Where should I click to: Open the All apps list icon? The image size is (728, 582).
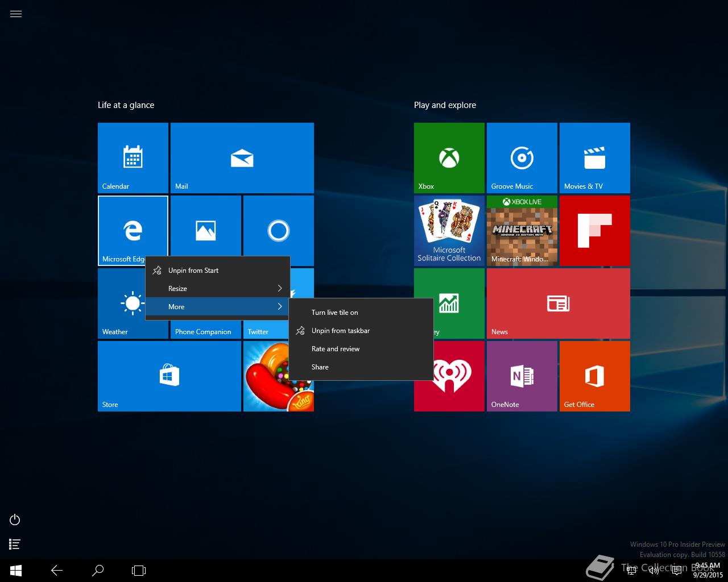15,544
